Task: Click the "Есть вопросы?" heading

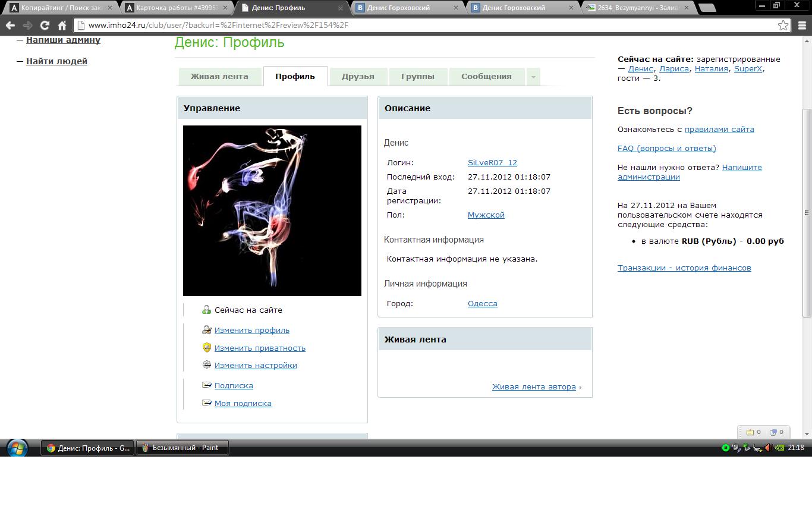Action: tap(655, 111)
